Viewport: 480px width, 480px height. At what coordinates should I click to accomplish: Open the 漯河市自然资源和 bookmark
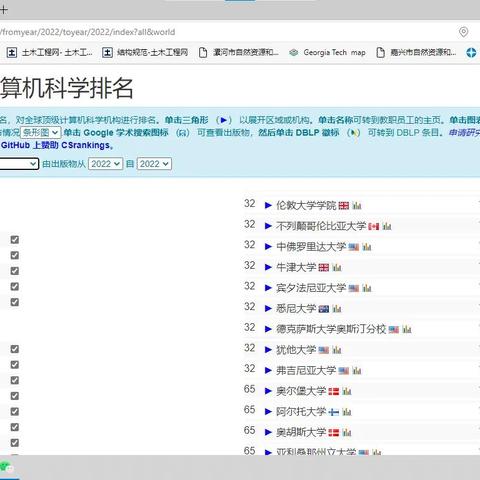tap(238, 53)
